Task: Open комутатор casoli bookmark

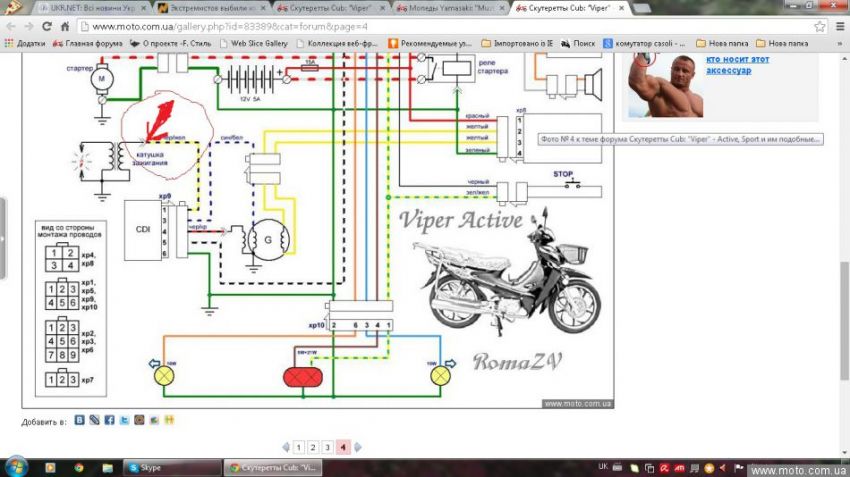Action: coord(645,43)
